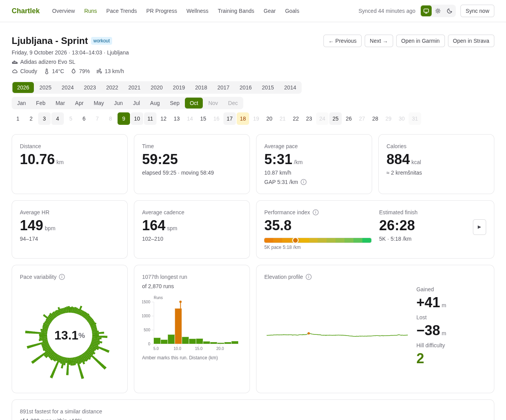506x420 pixels.
Task: Select day 3 in the calendar
Action: [x=44, y=119]
